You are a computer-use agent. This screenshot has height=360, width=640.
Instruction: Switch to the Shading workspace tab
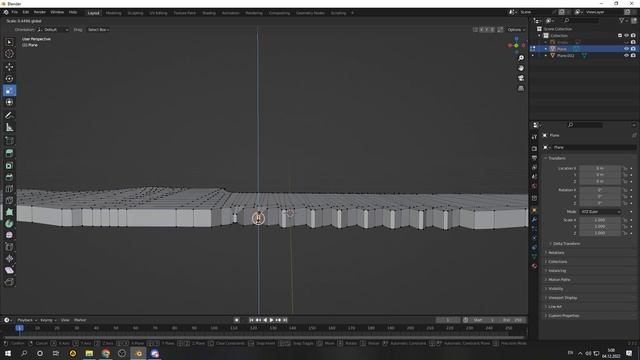coord(209,13)
